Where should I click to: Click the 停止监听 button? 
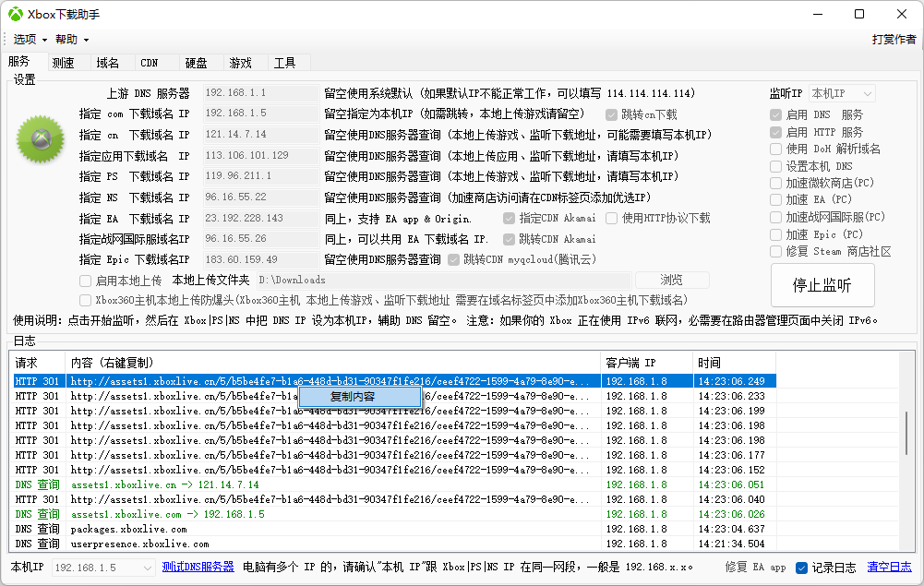point(822,285)
